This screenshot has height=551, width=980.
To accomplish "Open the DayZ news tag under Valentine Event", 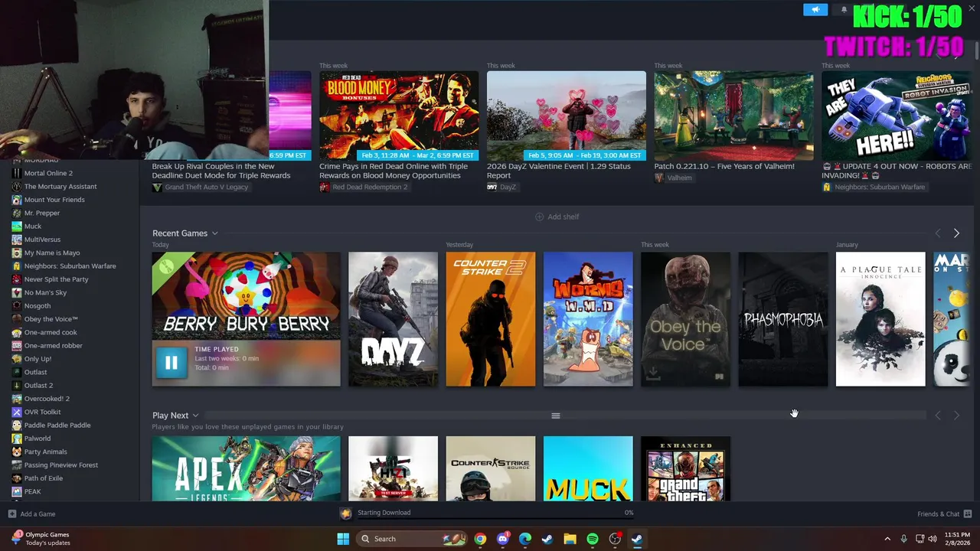I will coord(502,187).
